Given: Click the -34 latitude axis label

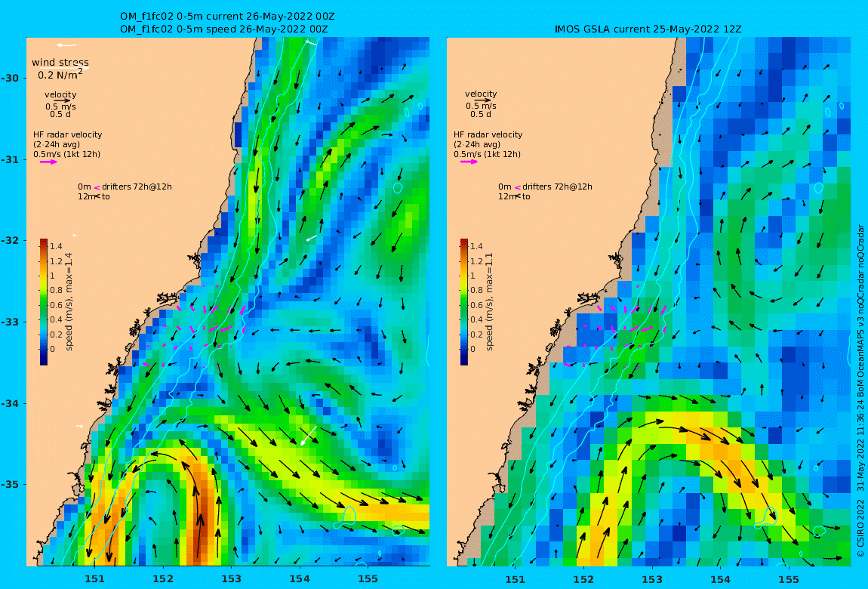Looking at the screenshot, I should pyautogui.click(x=9, y=403).
